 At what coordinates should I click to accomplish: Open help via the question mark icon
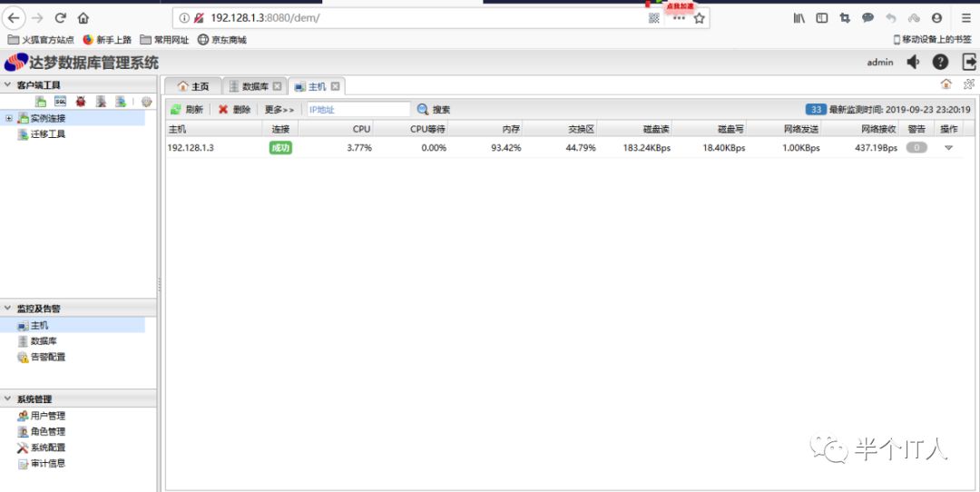point(940,62)
